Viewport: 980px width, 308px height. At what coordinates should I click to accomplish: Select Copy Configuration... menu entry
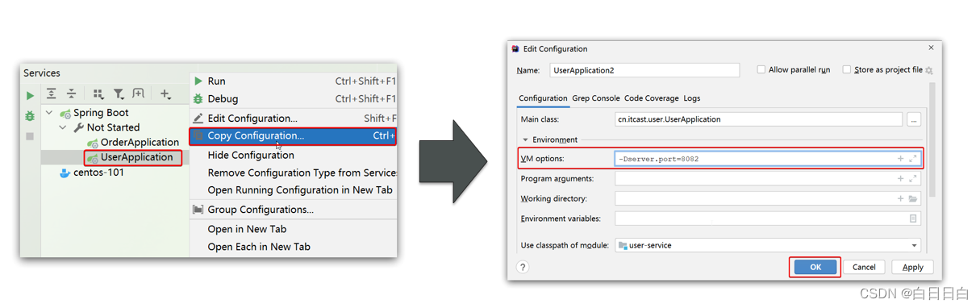pyautogui.click(x=294, y=135)
